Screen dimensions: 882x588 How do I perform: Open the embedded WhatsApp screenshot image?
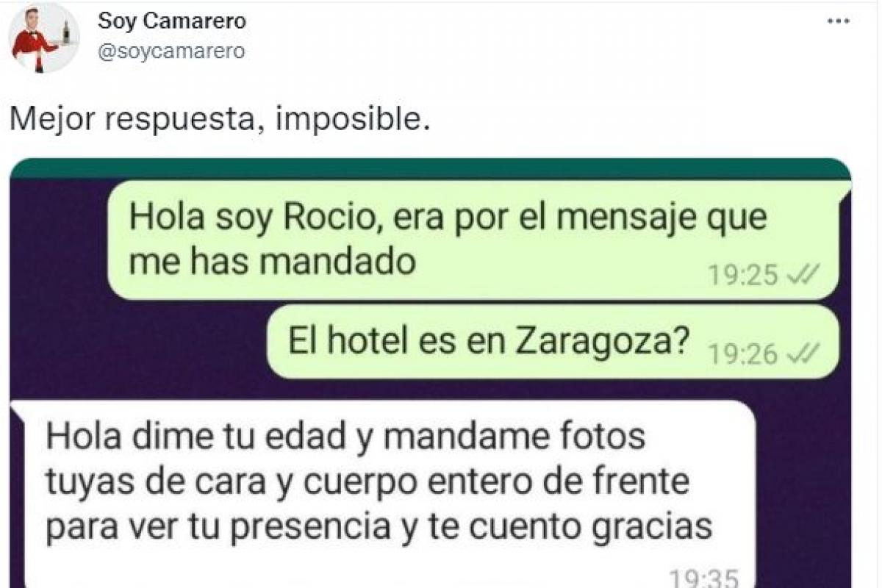[x=431, y=373]
